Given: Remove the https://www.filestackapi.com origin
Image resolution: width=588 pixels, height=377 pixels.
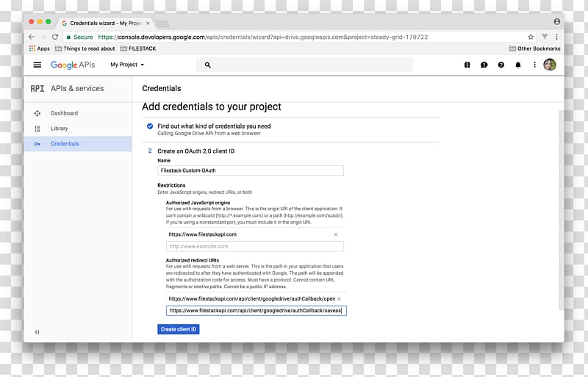Looking at the screenshot, I should pos(336,234).
